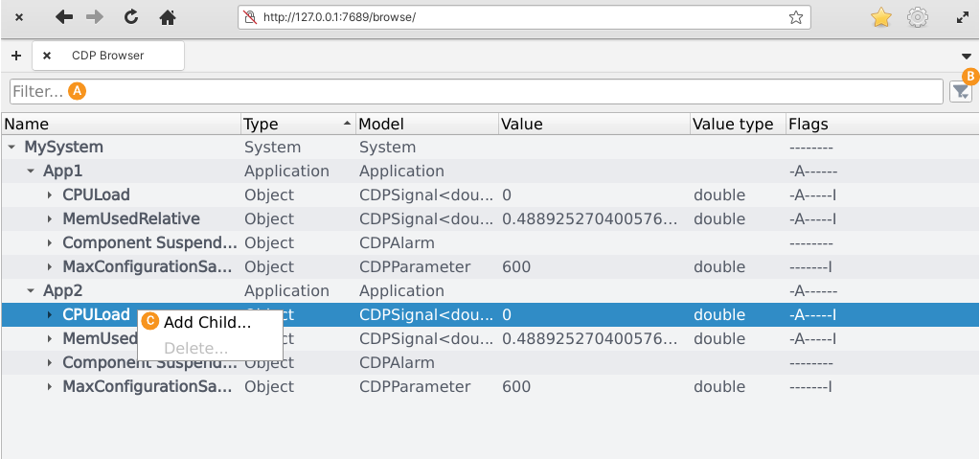Open the yellow favorites star

881,17
